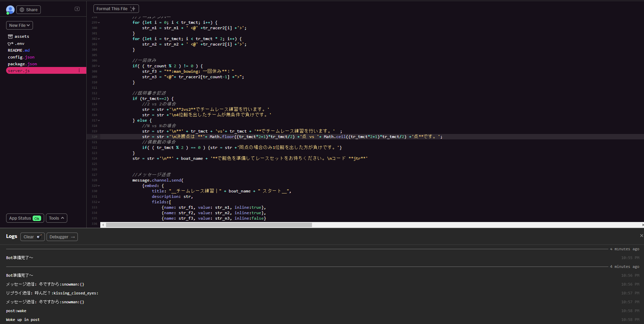Image resolution: width=644 pixels, height=324 pixels.
Task: Open the server.js three-dot options menu
Action: pos(79,70)
